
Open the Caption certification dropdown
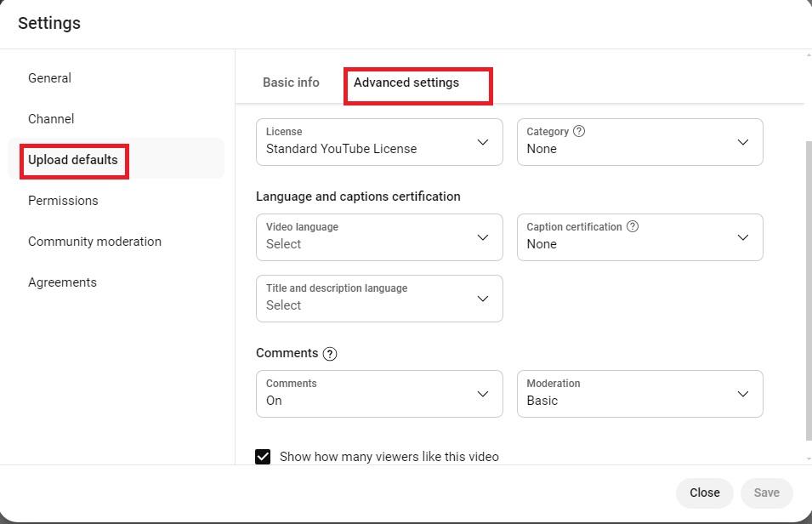(x=639, y=237)
